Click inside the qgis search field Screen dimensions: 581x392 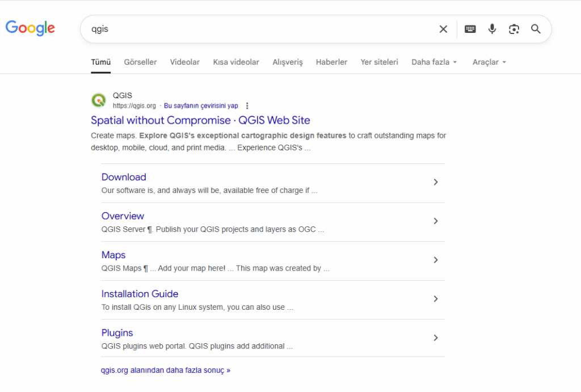[x=255, y=29]
